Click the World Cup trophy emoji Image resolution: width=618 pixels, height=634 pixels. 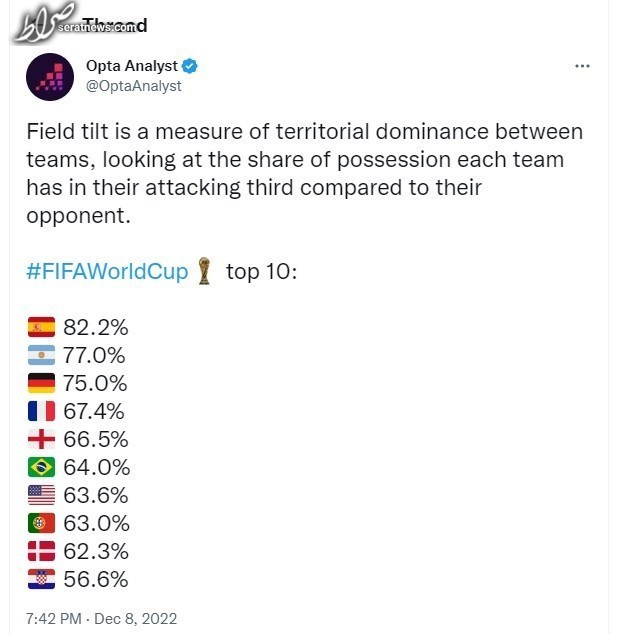click(205, 271)
